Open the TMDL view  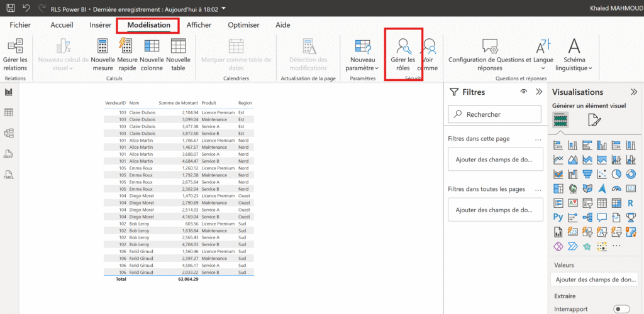(x=9, y=175)
